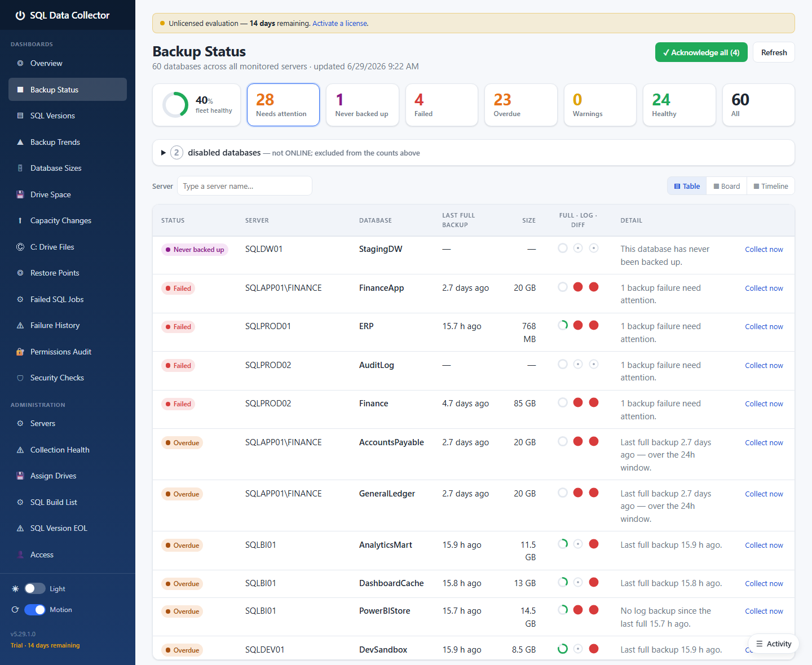Turn off the Motion switch
This screenshot has width=812, height=665.
point(35,610)
